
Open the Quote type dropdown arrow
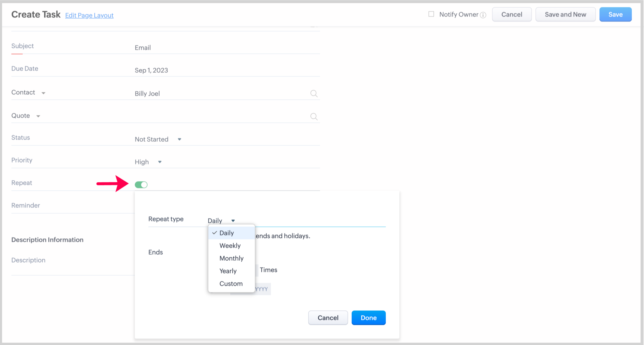coord(38,116)
